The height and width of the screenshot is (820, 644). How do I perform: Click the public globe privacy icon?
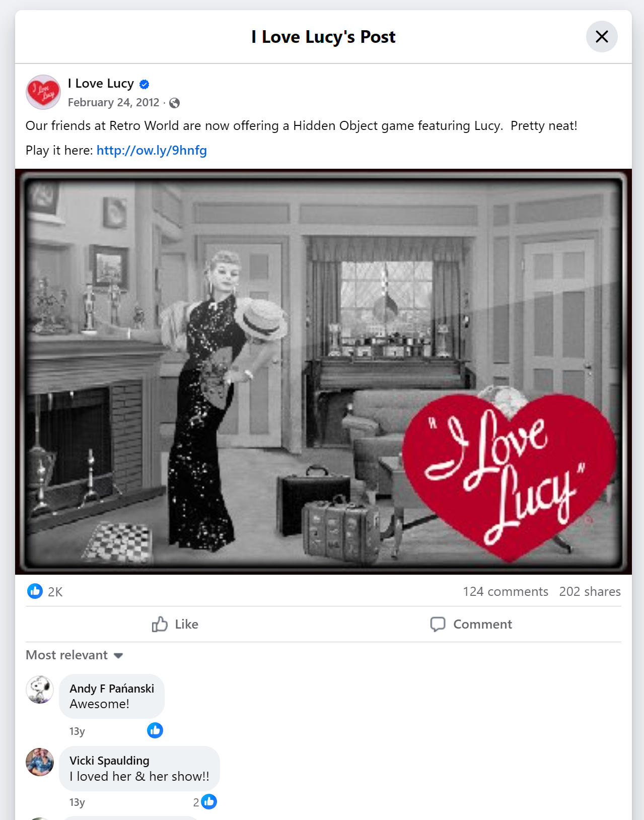point(175,103)
